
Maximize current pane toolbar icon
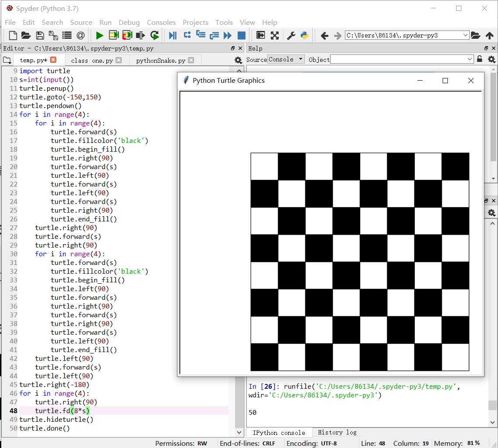(x=260, y=35)
